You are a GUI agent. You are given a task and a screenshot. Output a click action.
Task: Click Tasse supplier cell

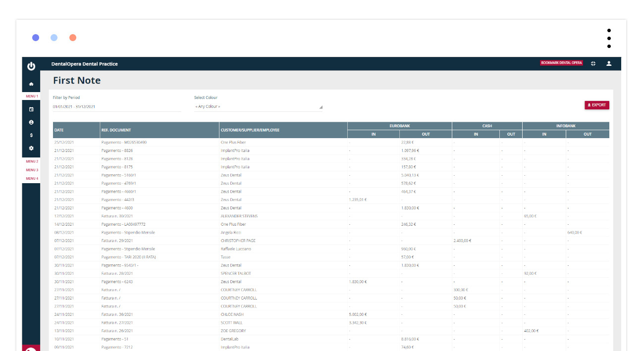pyautogui.click(x=225, y=257)
